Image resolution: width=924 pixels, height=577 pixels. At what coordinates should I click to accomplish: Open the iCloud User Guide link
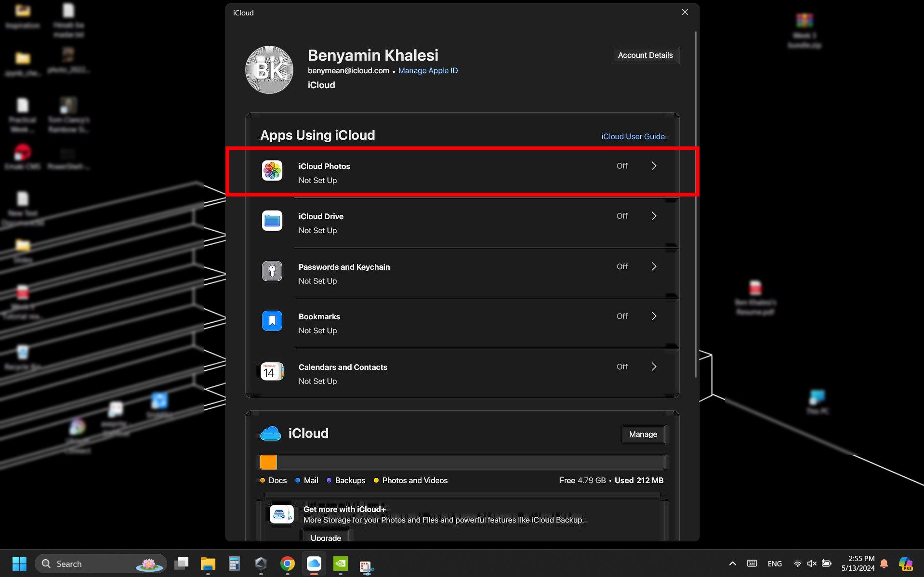tap(633, 136)
